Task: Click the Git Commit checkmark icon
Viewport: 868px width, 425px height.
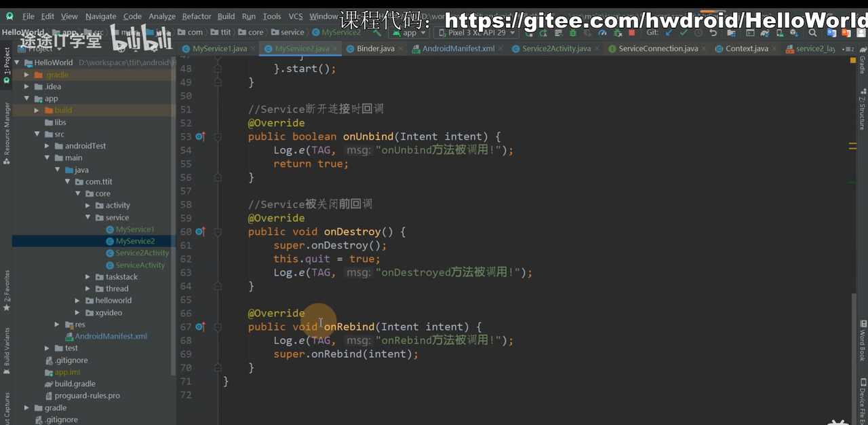Action: 684,33
